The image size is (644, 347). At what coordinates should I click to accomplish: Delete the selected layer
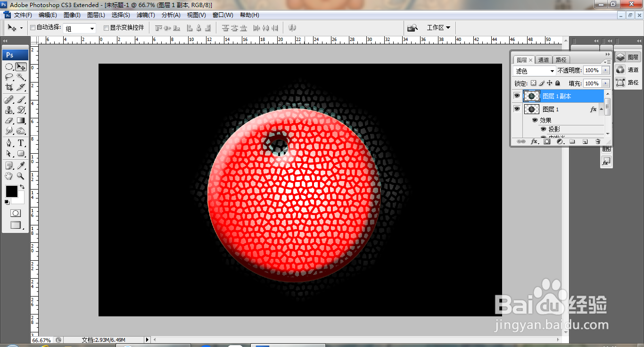click(598, 141)
